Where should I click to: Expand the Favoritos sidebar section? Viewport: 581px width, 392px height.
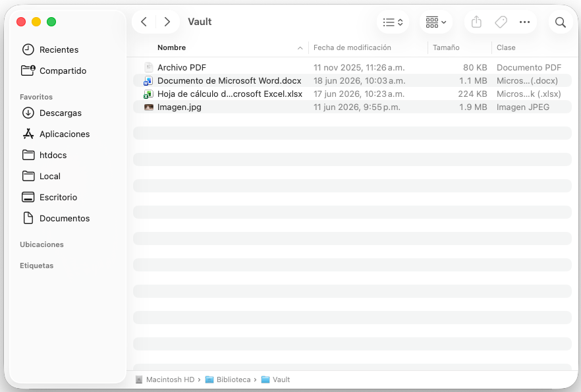(36, 97)
